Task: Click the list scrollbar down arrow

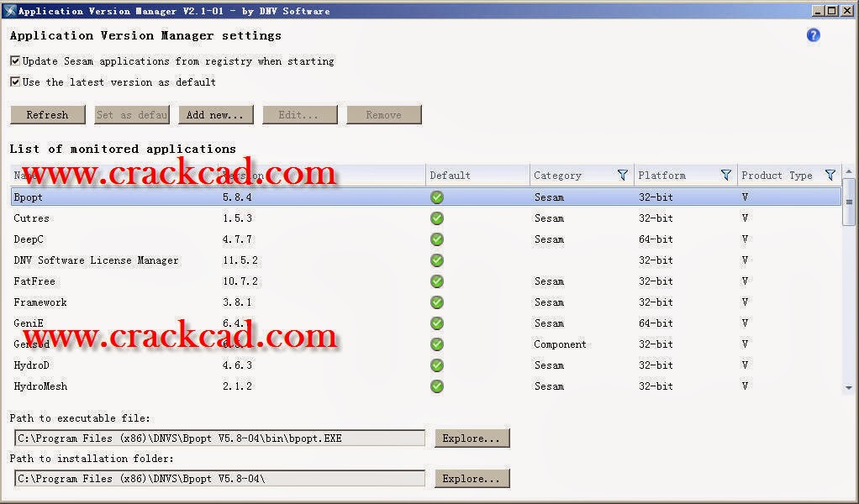Action: [x=849, y=387]
